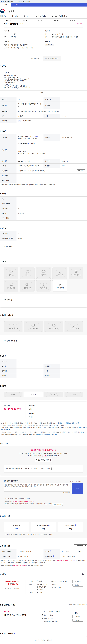Click 요약보기 on related posting

point(78,617)
